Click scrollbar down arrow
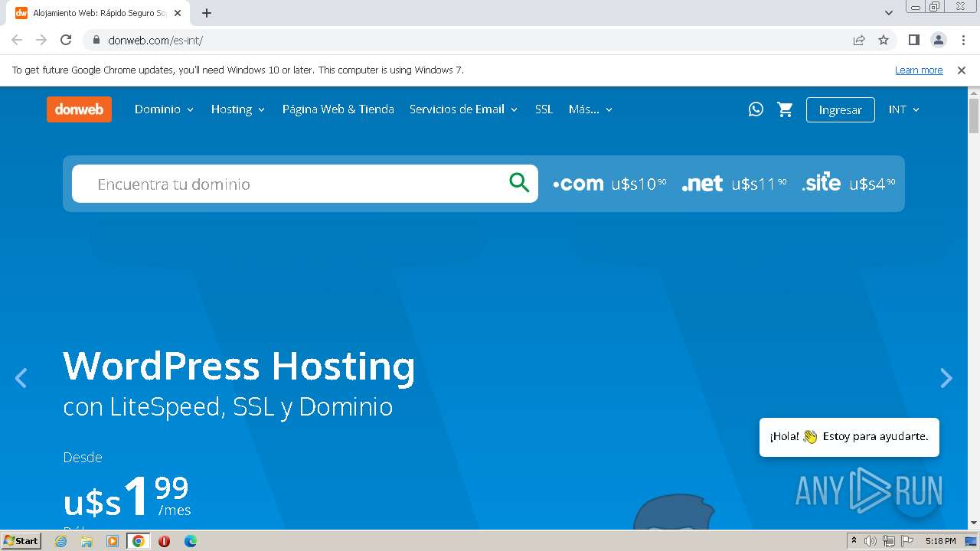 974,523
